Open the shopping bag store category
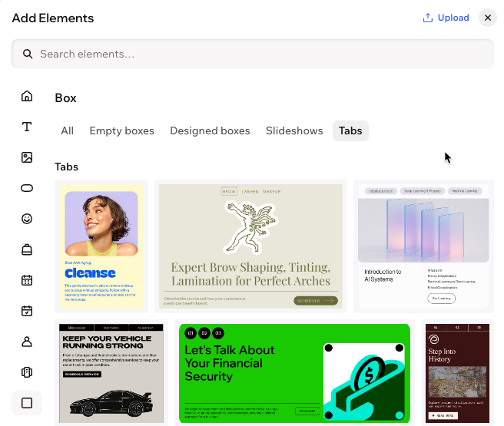504x426 pixels. coord(27,249)
